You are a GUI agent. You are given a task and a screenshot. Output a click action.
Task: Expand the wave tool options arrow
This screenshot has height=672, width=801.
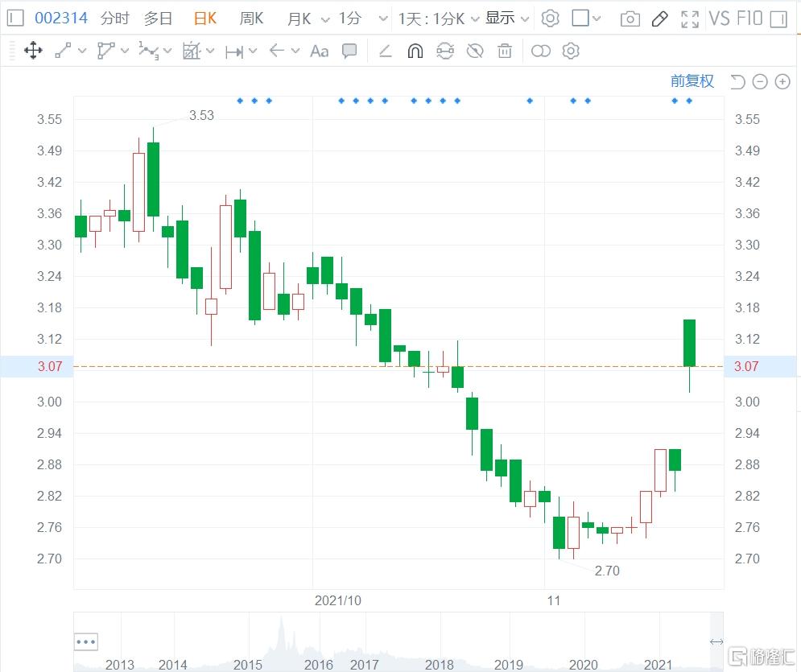point(167,51)
